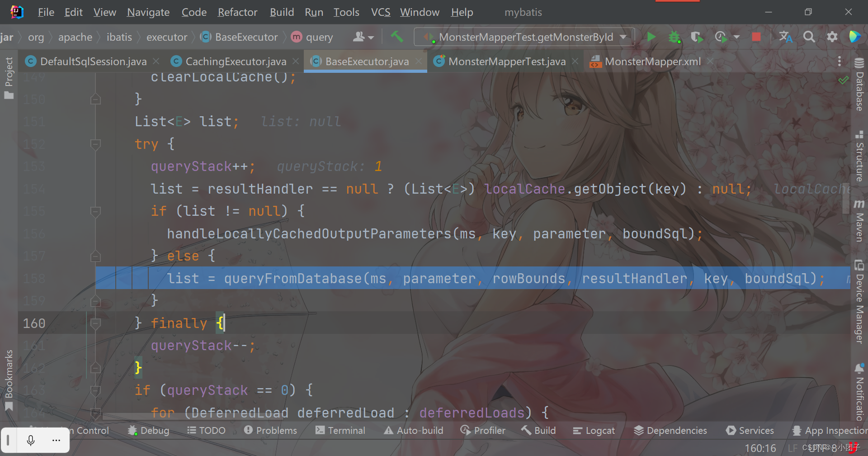Close the CachingExecutor.java tab
868x456 pixels.
296,61
